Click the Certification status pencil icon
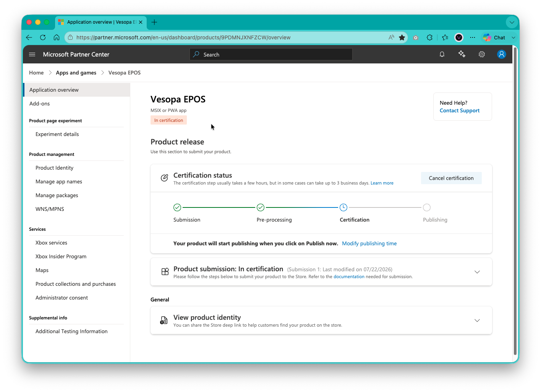 (x=164, y=178)
